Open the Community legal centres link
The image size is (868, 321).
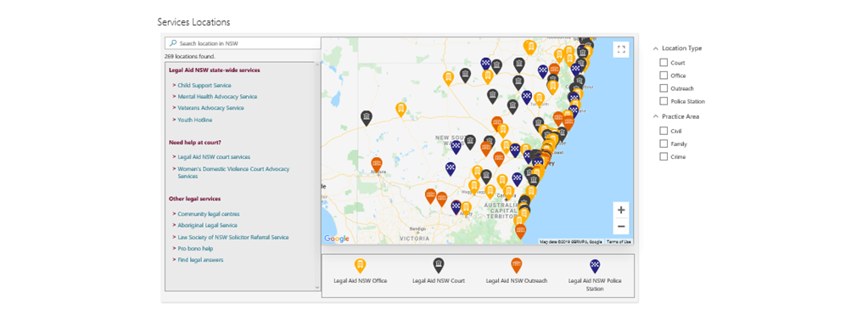point(209,214)
